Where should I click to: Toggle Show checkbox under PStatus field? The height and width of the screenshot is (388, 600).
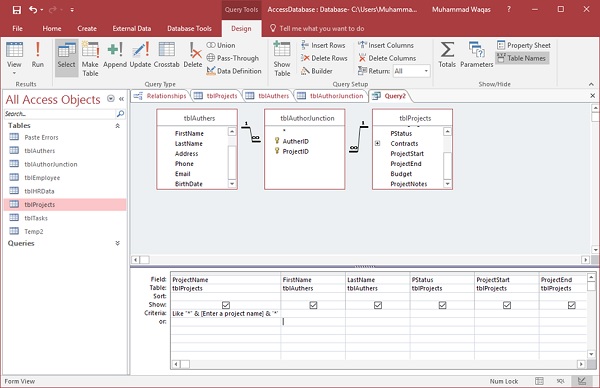coord(442,305)
